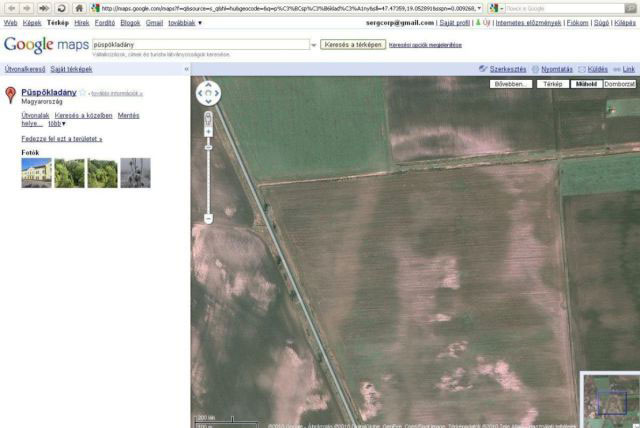Open the third photo thumbnail of trees
This screenshot has width=640, height=428.
(102, 173)
